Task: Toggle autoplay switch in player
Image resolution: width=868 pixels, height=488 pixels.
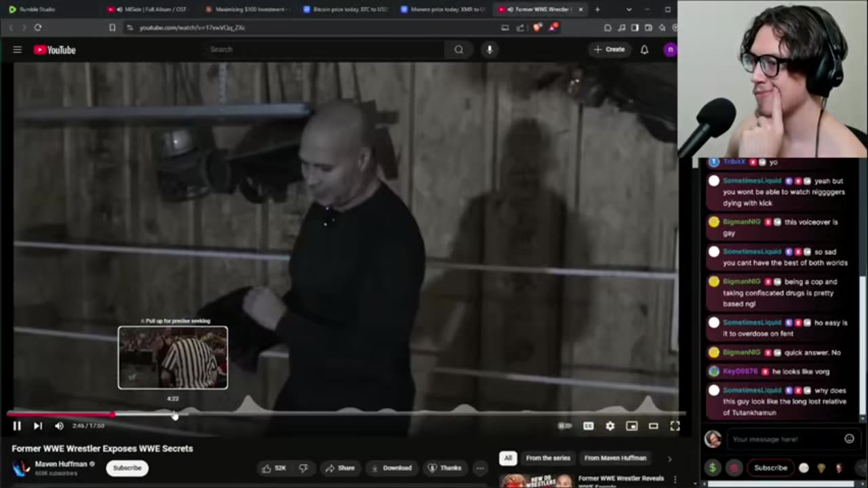Action: coord(565,426)
